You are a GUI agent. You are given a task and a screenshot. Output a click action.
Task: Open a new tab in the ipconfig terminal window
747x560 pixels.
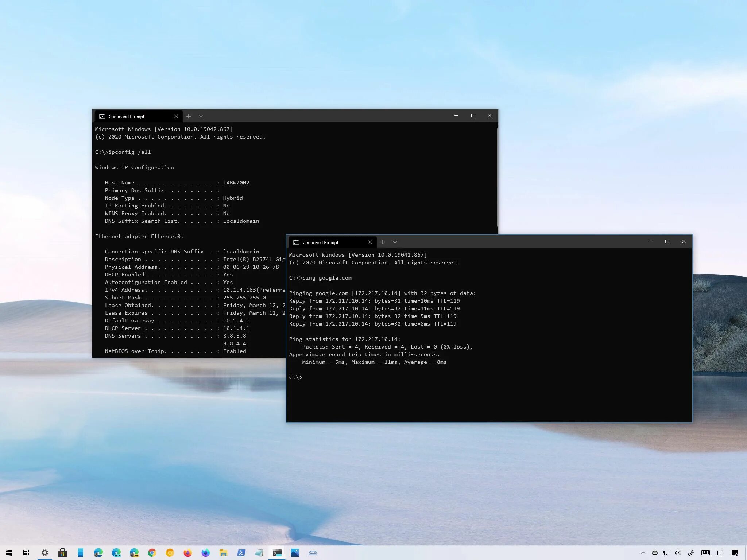tap(188, 116)
